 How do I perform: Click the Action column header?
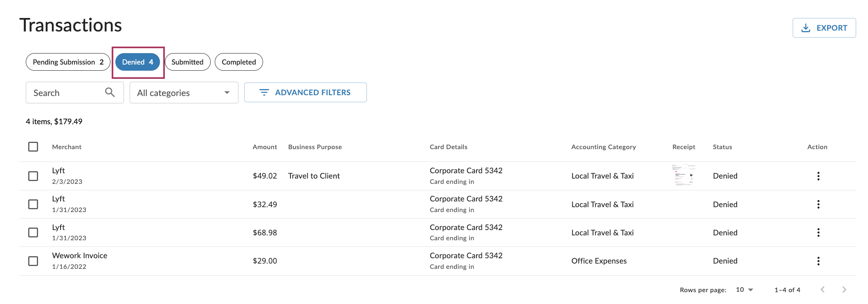[x=817, y=147]
